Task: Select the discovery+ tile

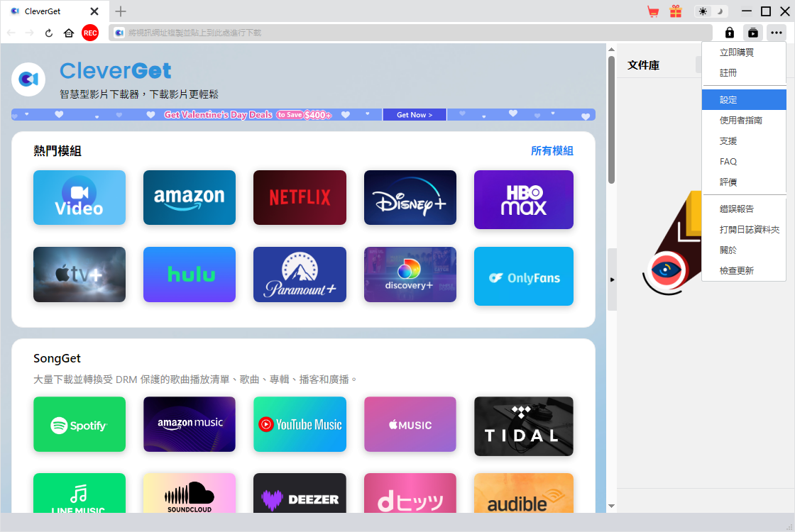Action: tap(410, 275)
